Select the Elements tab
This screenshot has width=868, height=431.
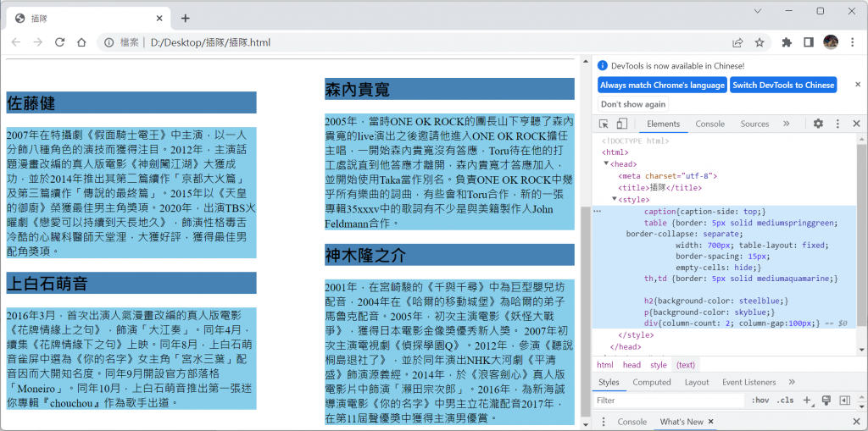[663, 124]
